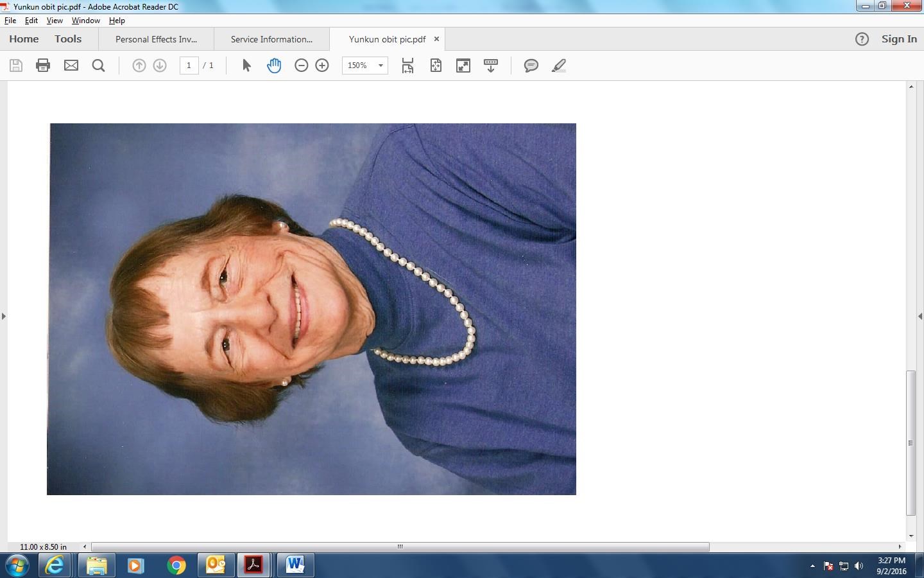This screenshot has width=924, height=578.
Task: Print the document using the printer icon
Action: tap(42, 65)
